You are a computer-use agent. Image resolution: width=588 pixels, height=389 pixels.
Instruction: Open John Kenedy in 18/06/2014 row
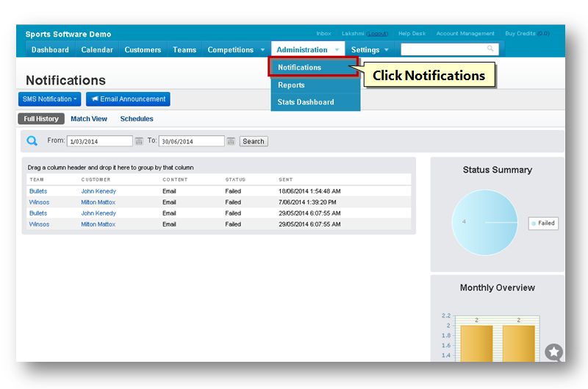(98, 191)
